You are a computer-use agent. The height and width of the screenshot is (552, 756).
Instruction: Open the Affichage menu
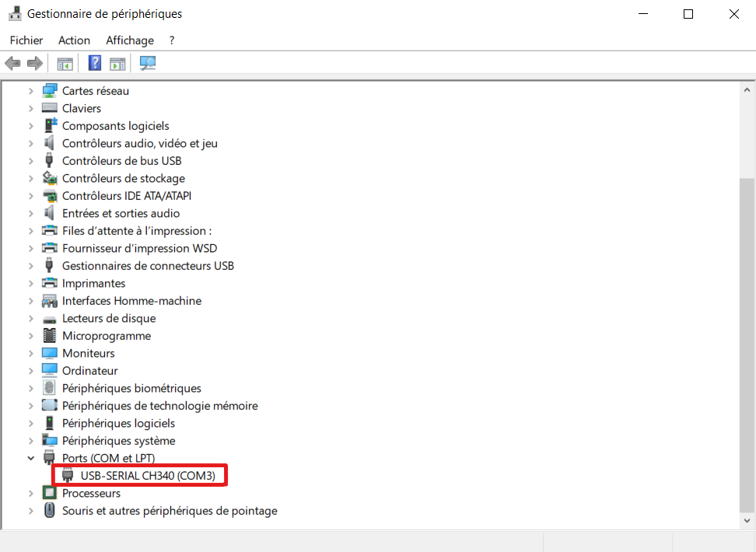(x=130, y=40)
